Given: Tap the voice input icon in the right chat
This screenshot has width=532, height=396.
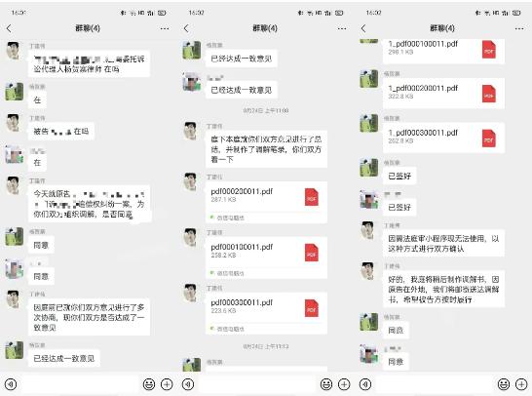Looking at the screenshot, I should pyautogui.click(x=365, y=384).
